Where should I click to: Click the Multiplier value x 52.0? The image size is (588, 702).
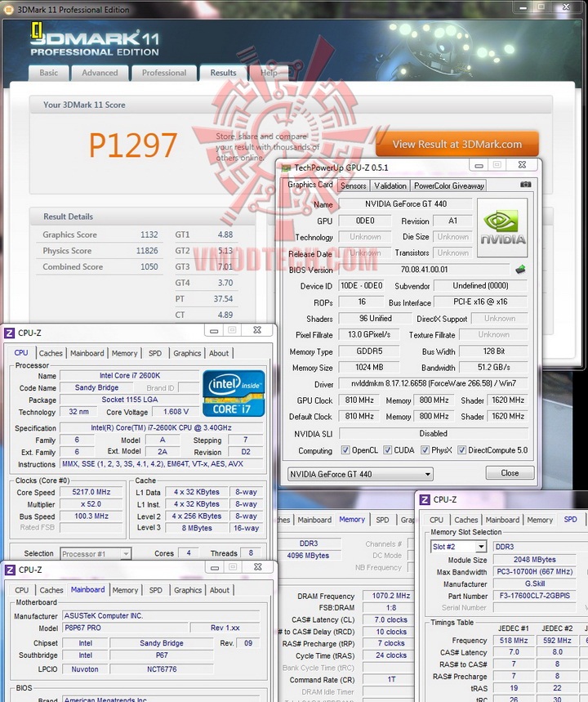point(91,504)
